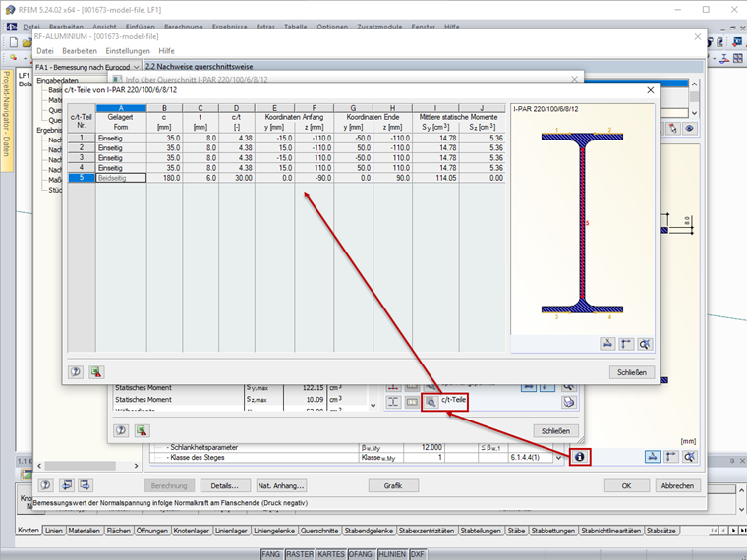
Task: Toggle DXF mode in status bar
Action: (x=418, y=554)
